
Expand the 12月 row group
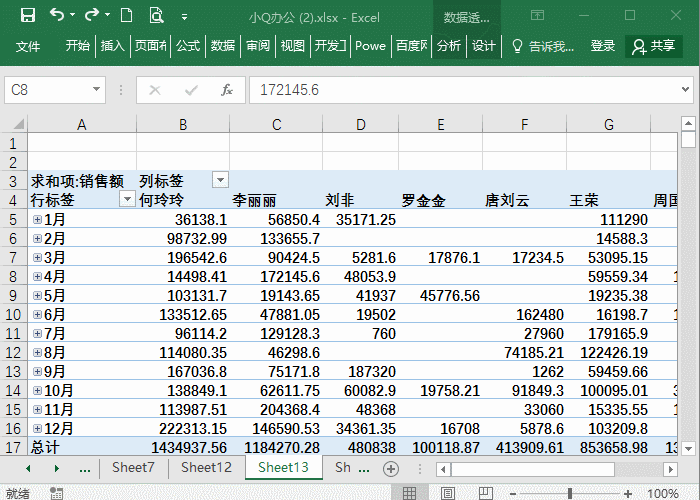(x=37, y=428)
